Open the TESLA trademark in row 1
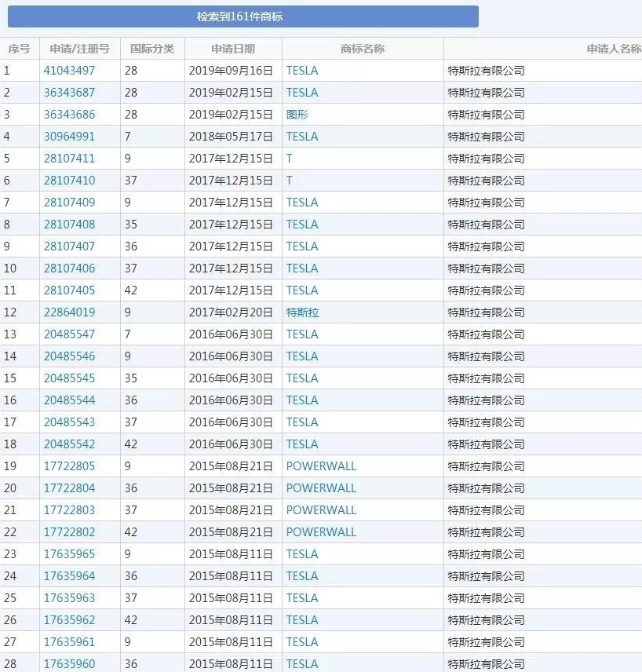 point(301,70)
